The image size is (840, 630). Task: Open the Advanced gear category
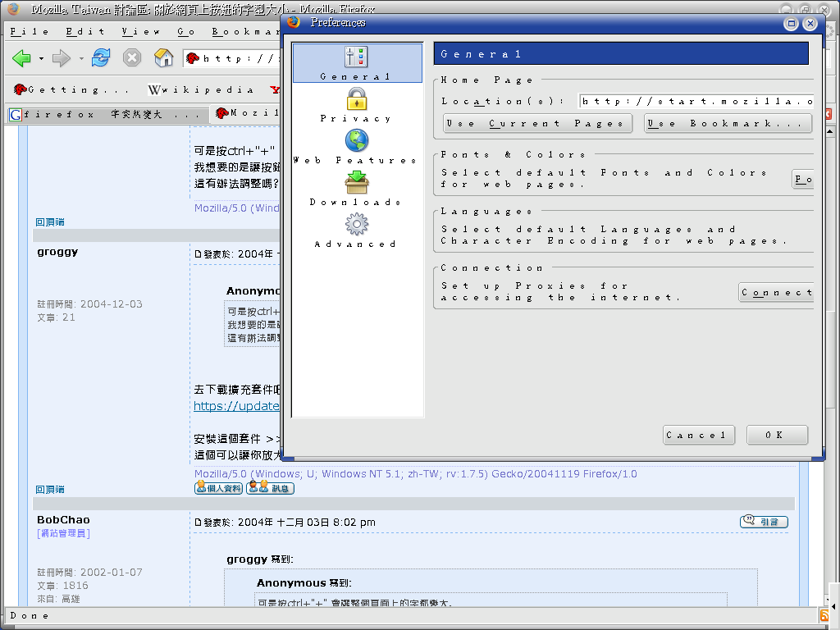click(357, 231)
